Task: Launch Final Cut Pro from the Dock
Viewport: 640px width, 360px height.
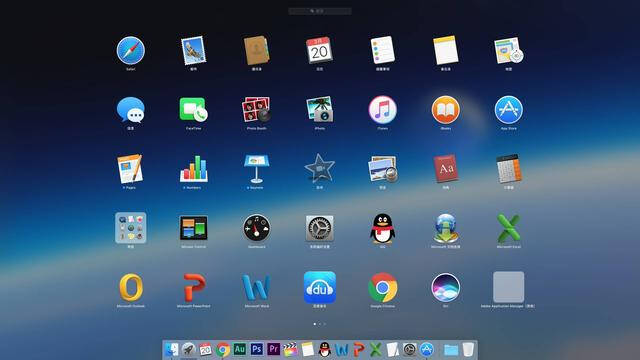Action: coord(290,350)
